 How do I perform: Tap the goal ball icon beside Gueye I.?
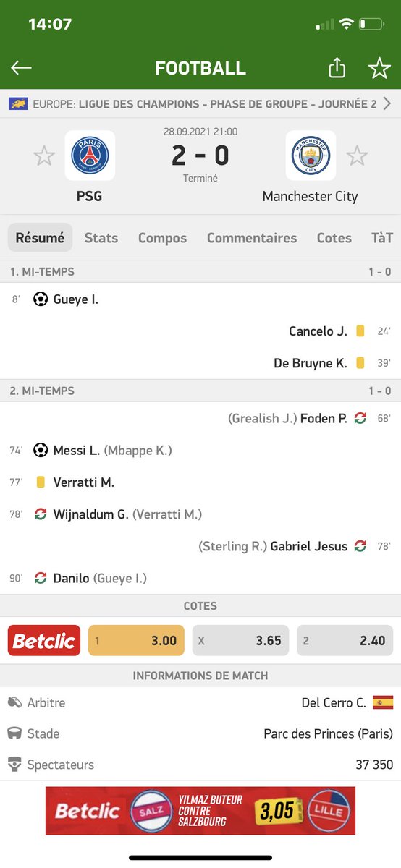point(41,299)
